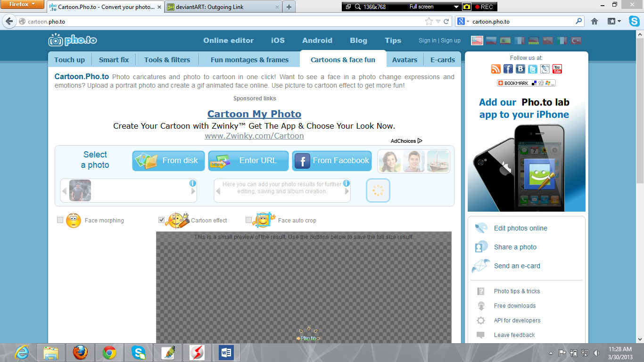644x362 pixels.
Task: Switch language to Spanish flag
Action: [505, 41]
